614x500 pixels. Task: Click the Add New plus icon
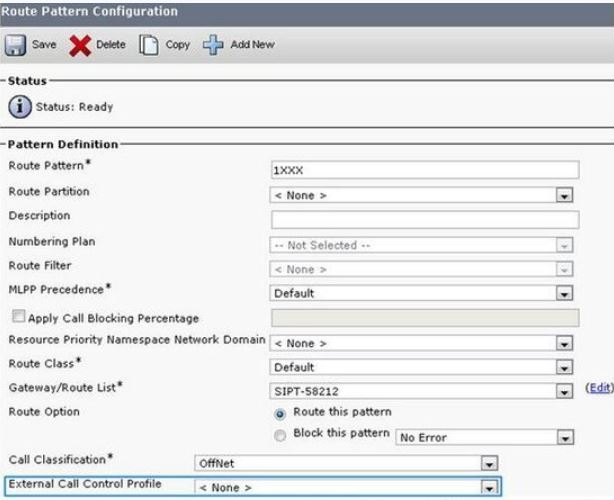215,45
